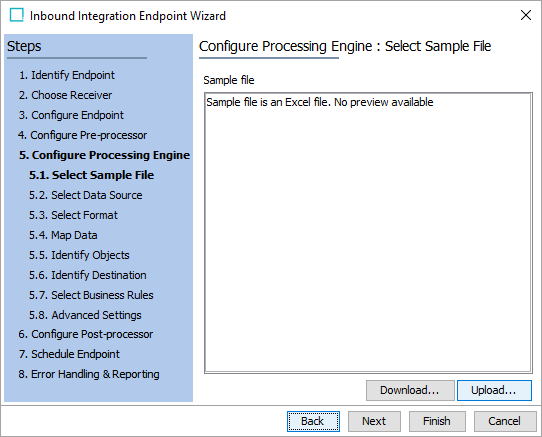The height and width of the screenshot is (437, 542).
Task: Close the Inbound Integration Endpoint Wizard
Action: pyautogui.click(x=526, y=15)
